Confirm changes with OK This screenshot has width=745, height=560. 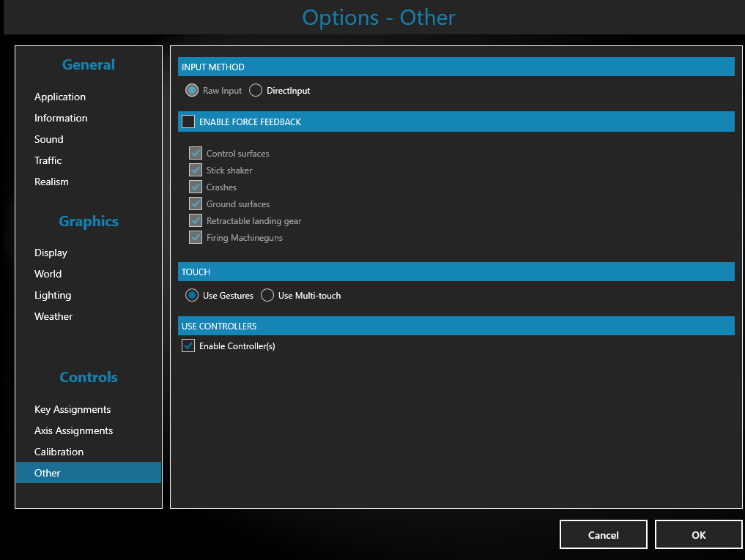click(x=697, y=534)
